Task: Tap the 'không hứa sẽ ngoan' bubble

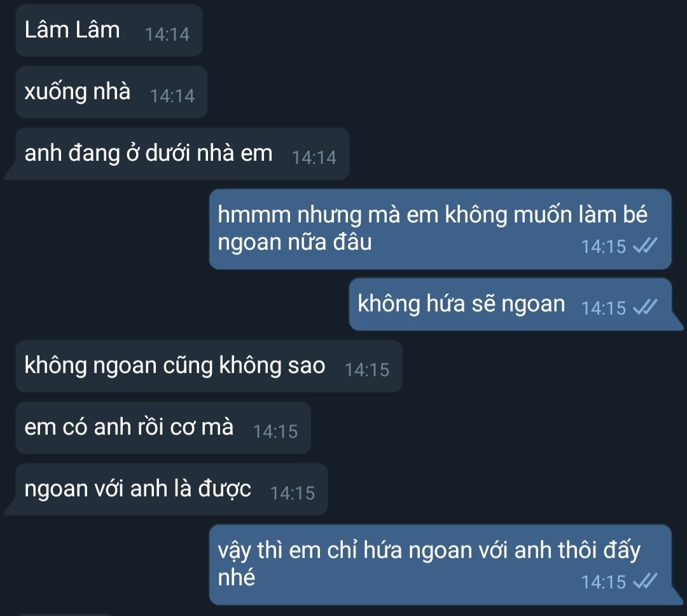Action: coord(510,305)
